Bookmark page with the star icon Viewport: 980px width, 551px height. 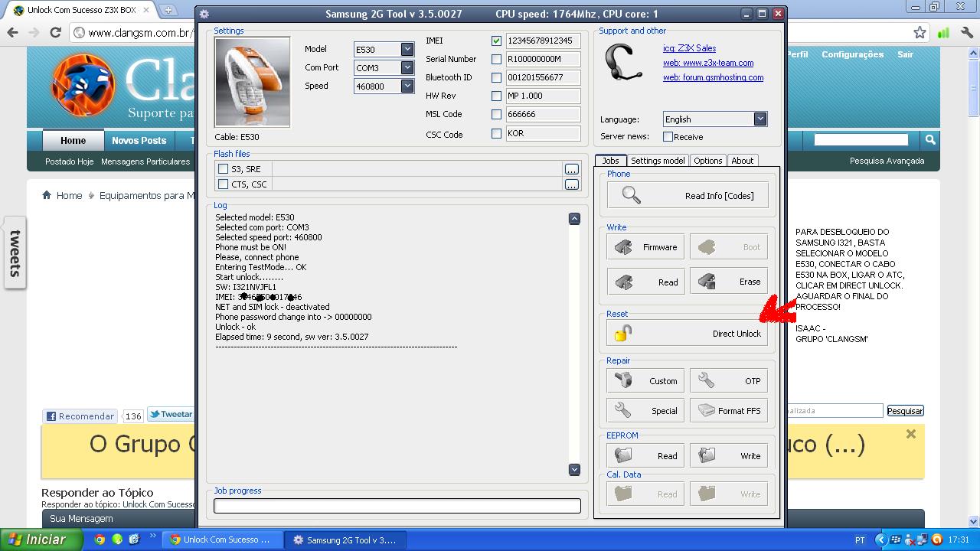[x=920, y=32]
